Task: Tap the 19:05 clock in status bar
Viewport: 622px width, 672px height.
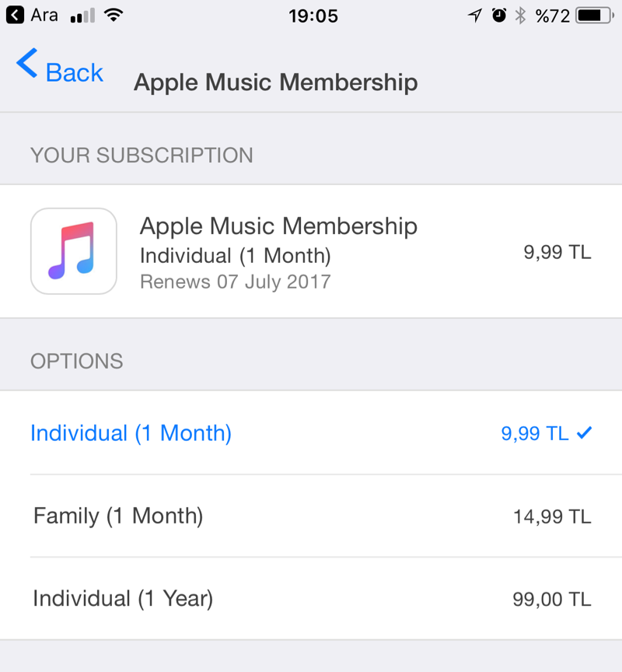Action: click(313, 16)
